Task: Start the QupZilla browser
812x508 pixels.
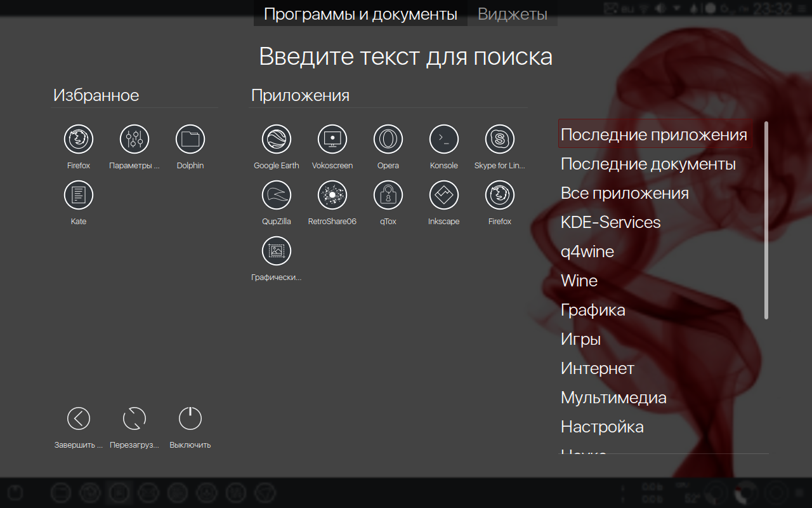Action: pos(277,195)
